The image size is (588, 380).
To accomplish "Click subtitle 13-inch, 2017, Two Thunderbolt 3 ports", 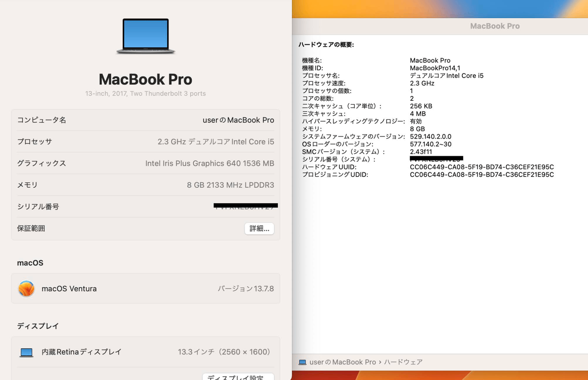I will (146, 93).
